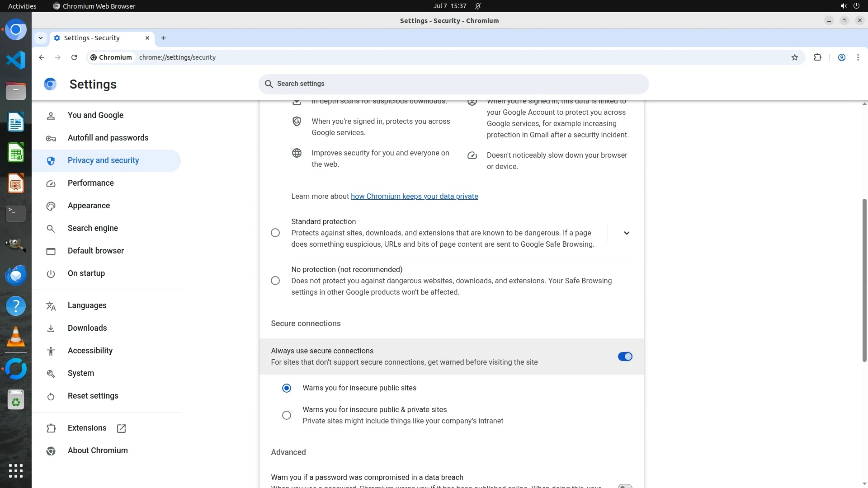Go back to previous page
The image size is (868, 488).
point(42,57)
